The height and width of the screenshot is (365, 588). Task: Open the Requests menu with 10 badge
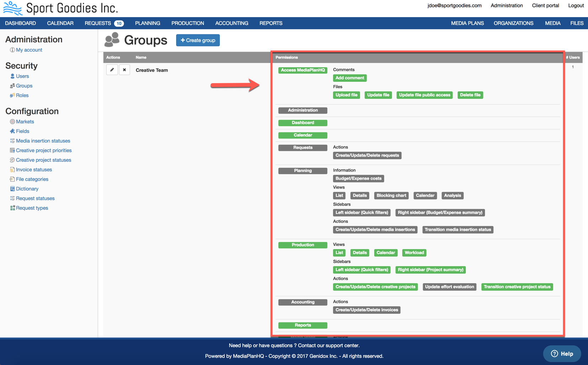click(x=104, y=23)
